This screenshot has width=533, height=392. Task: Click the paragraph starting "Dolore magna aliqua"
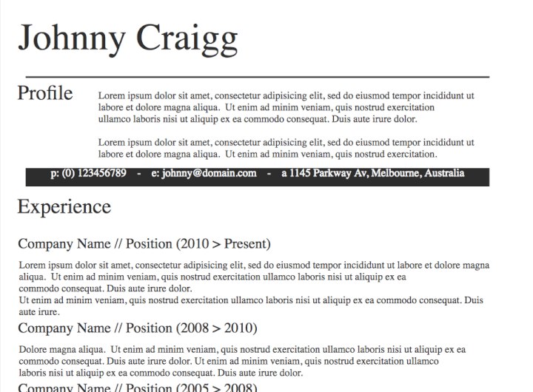point(241,361)
